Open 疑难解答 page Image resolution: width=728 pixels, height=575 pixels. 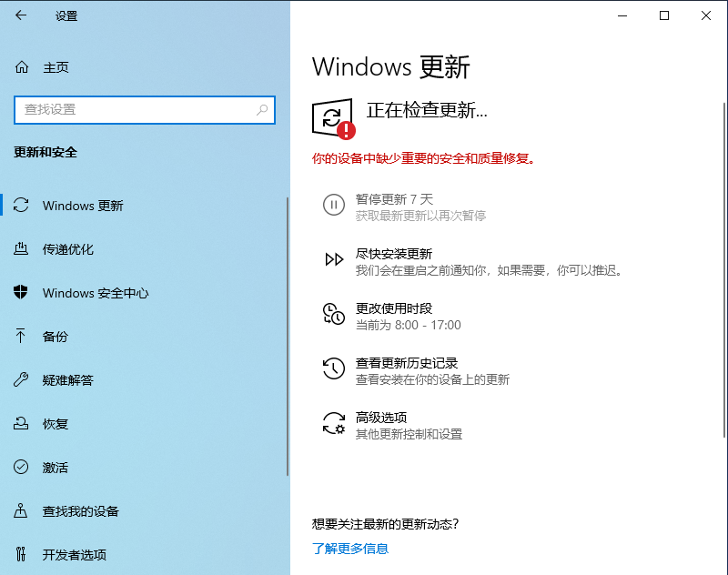click(144, 379)
